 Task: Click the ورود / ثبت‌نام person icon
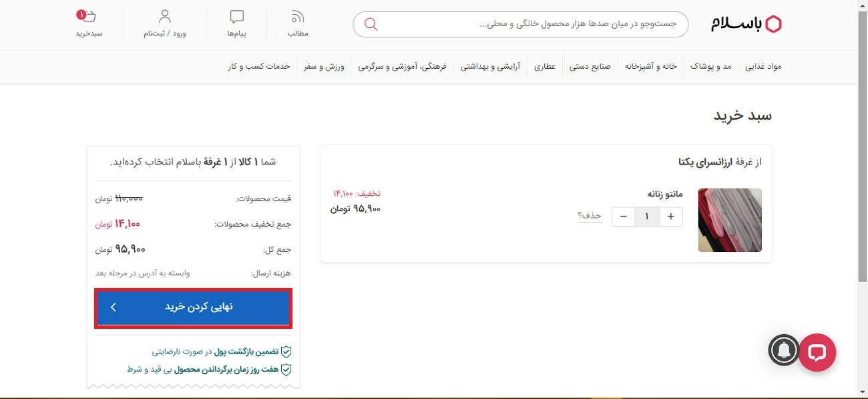tap(164, 17)
